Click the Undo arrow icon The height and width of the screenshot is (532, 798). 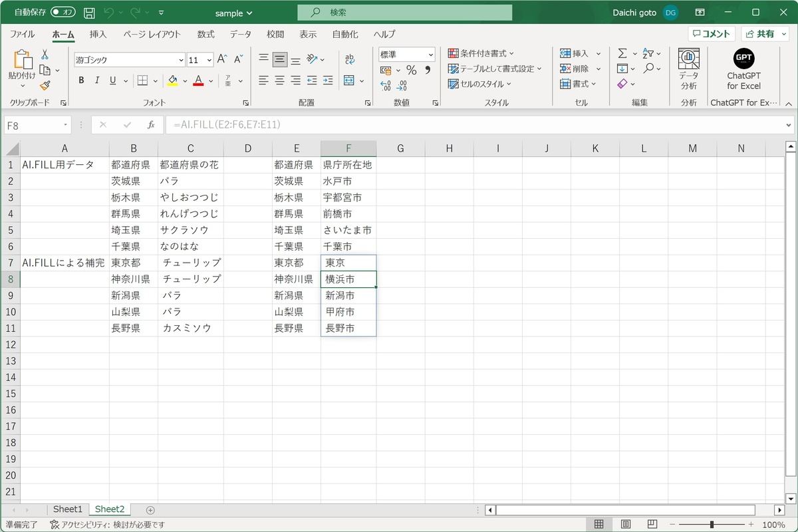pos(110,13)
